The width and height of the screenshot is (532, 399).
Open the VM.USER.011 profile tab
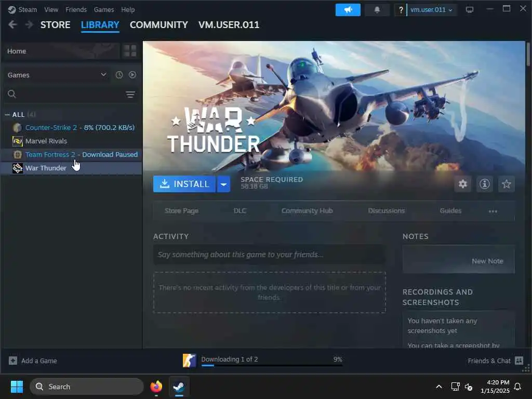229,25
